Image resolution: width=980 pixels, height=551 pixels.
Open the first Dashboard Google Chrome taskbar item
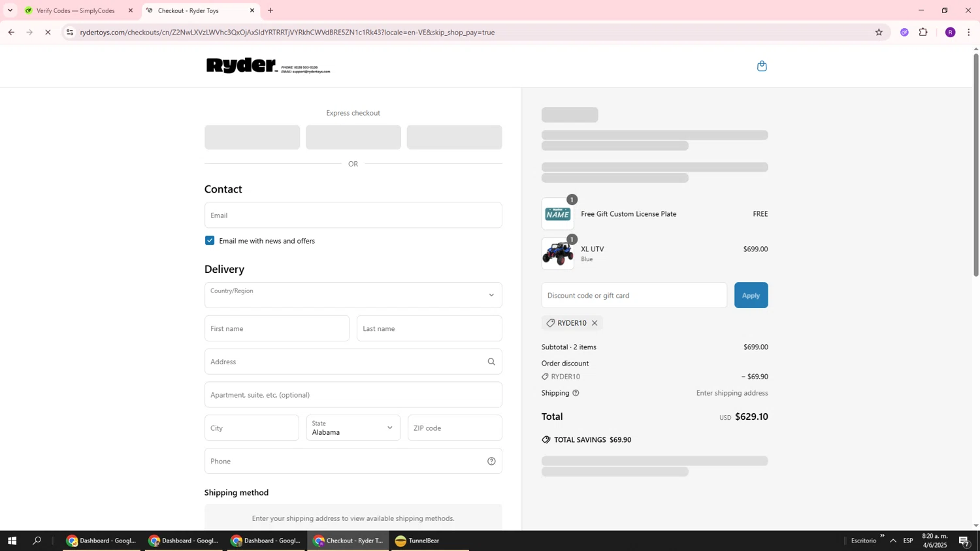coord(101,541)
